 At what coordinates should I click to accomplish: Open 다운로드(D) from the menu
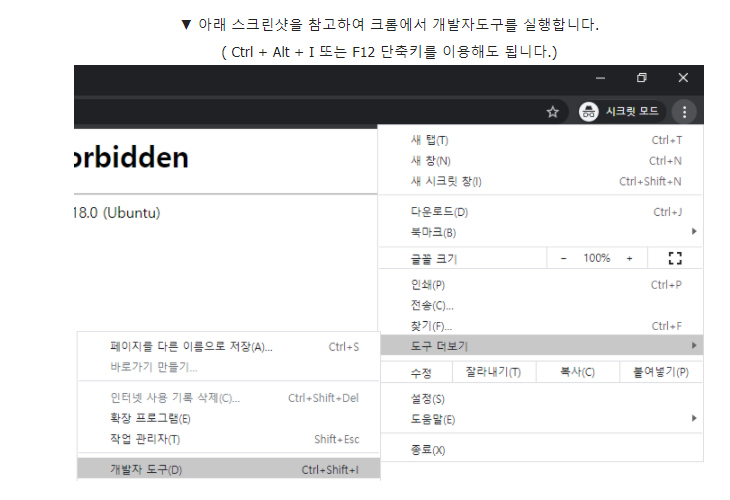pyautogui.click(x=541, y=212)
